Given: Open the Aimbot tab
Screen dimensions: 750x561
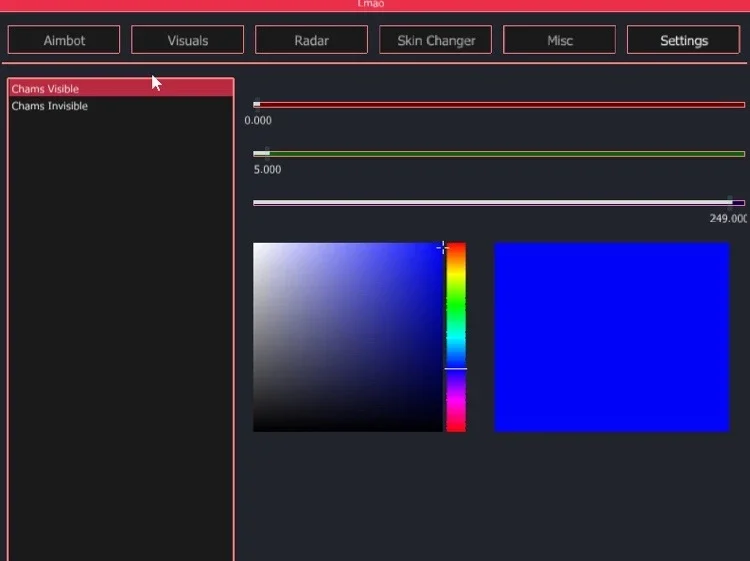Looking at the screenshot, I should click(64, 40).
